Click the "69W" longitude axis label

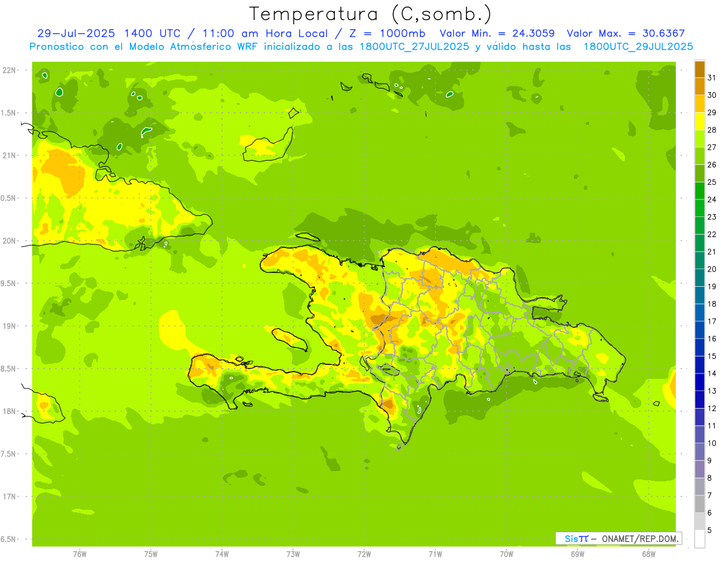point(578,554)
